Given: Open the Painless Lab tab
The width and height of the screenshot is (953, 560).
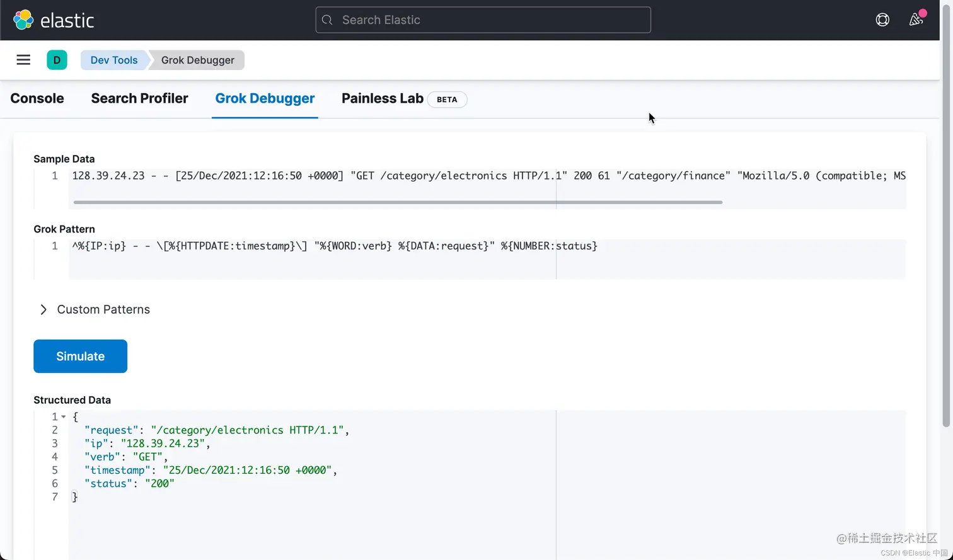Looking at the screenshot, I should [383, 98].
